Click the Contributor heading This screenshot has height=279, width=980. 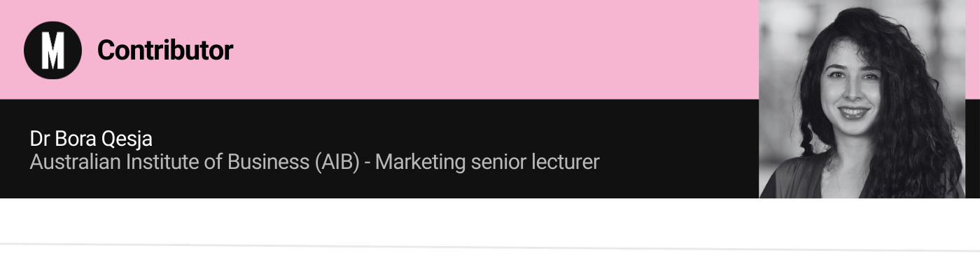(x=165, y=50)
